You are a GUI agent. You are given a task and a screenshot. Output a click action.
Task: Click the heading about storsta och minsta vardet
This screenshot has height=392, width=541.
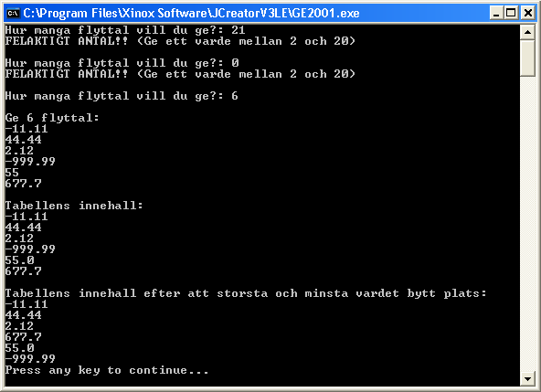point(246,293)
